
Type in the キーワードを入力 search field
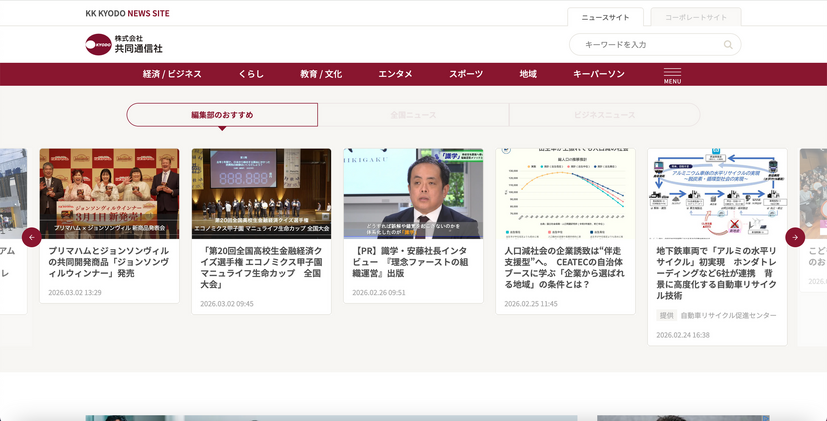(645, 45)
